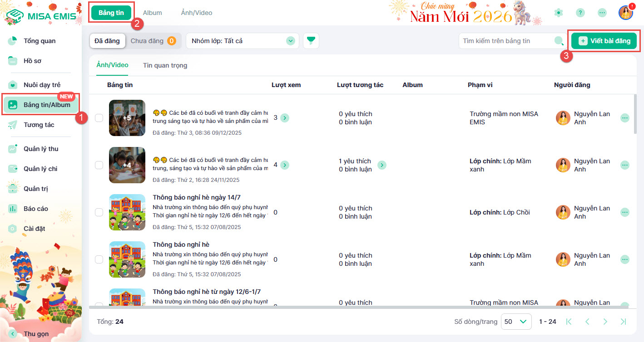Open the help question mark icon
Image resolution: width=644 pixels, height=342 pixels.
click(580, 13)
